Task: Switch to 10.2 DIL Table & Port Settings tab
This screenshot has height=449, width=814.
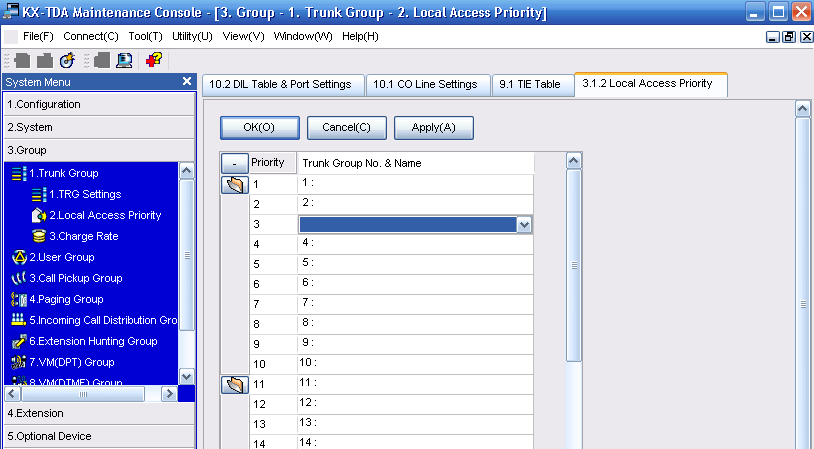Action: pyautogui.click(x=283, y=85)
